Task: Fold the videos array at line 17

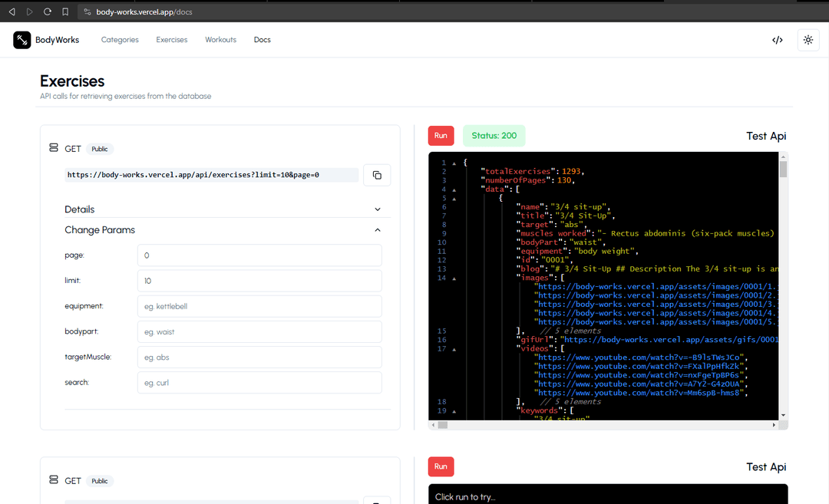Action: (x=454, y=349)
